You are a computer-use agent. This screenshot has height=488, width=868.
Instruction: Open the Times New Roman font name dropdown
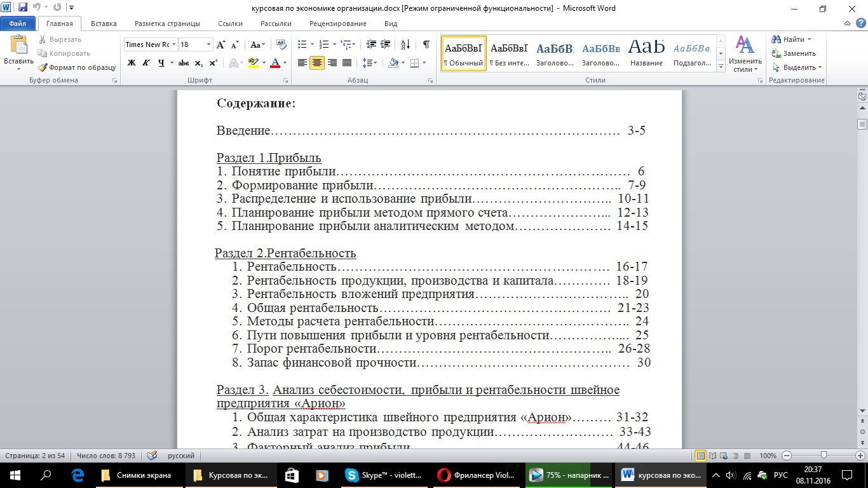tap(173, 44)
